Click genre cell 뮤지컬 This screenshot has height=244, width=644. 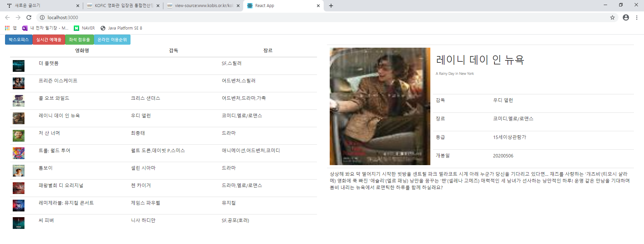coord(229,203)
